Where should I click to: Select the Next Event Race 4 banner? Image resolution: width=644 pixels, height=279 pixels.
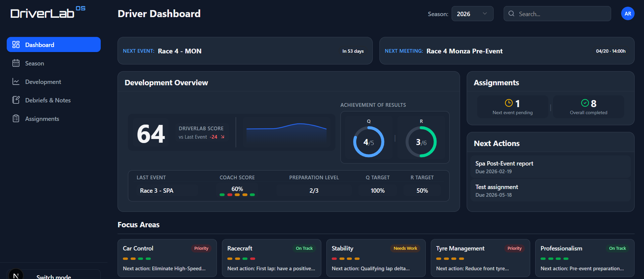245,51
